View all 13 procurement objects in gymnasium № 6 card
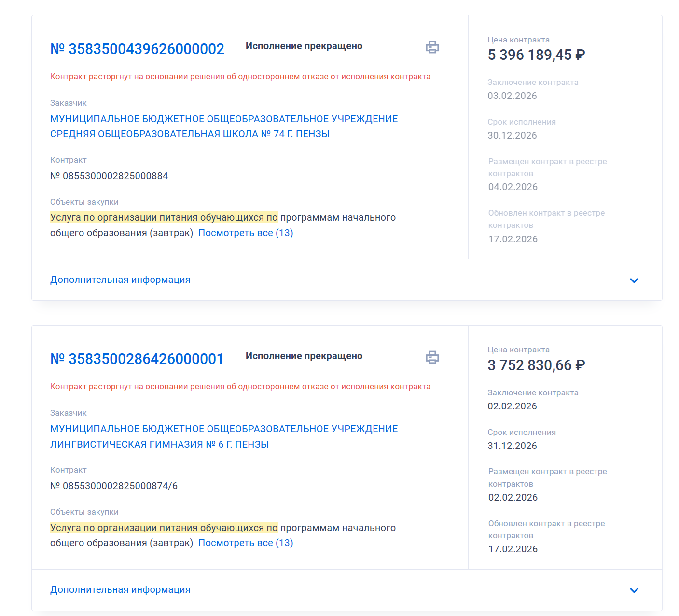Screen dimensions: 679x616 (246, 543)
